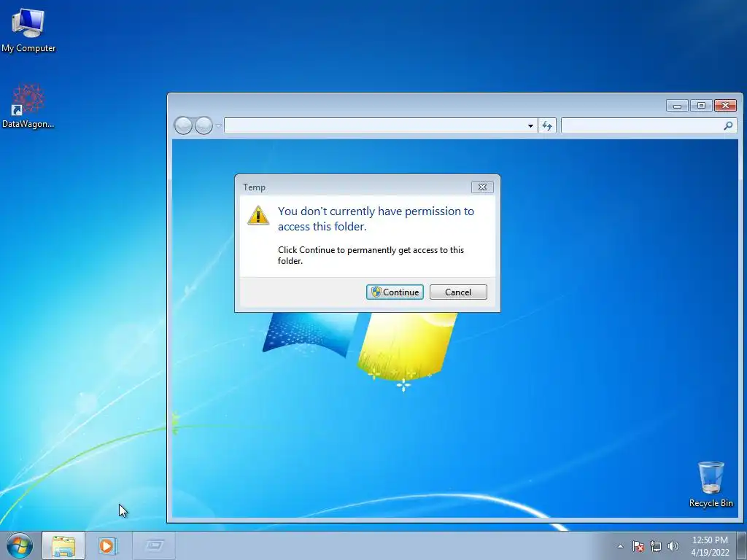Click Explorer Forward navigation arrow
This screenshot has width=747, height=560.
(x=204, y=125)
